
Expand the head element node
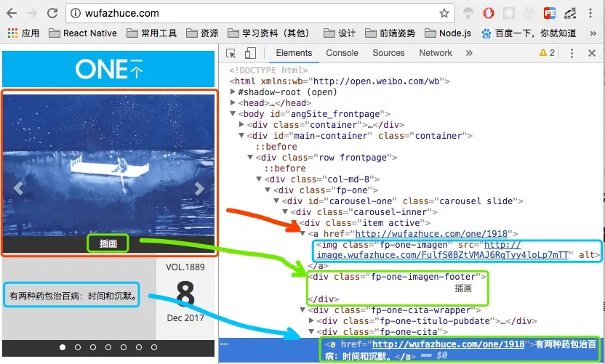coord(233,102)
